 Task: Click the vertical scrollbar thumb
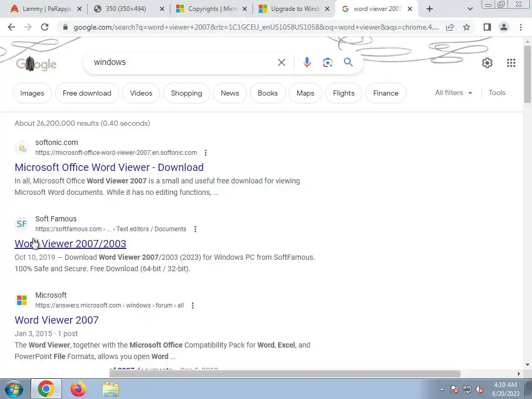coord(527,74)
